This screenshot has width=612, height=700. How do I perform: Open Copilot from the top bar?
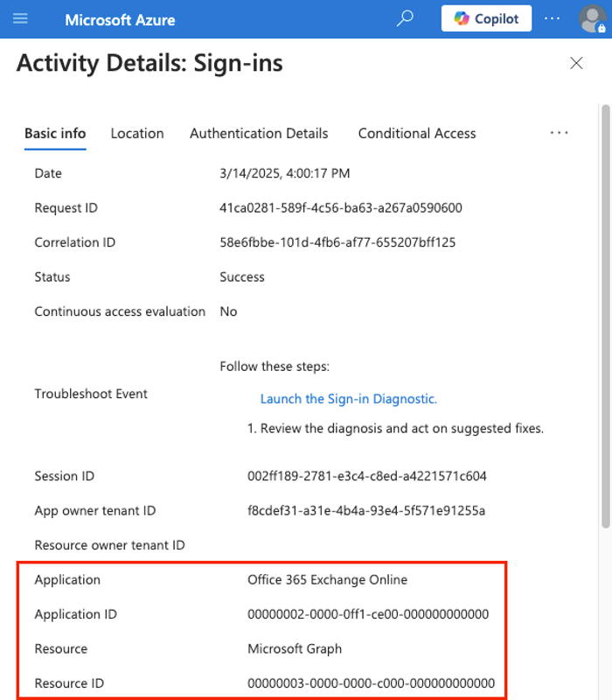tap(486, 18)
